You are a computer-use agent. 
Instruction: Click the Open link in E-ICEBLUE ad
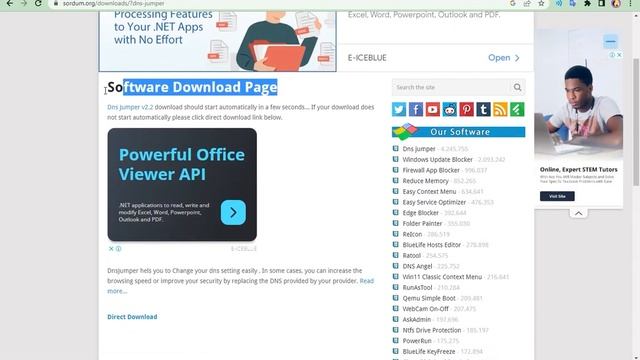504,58
